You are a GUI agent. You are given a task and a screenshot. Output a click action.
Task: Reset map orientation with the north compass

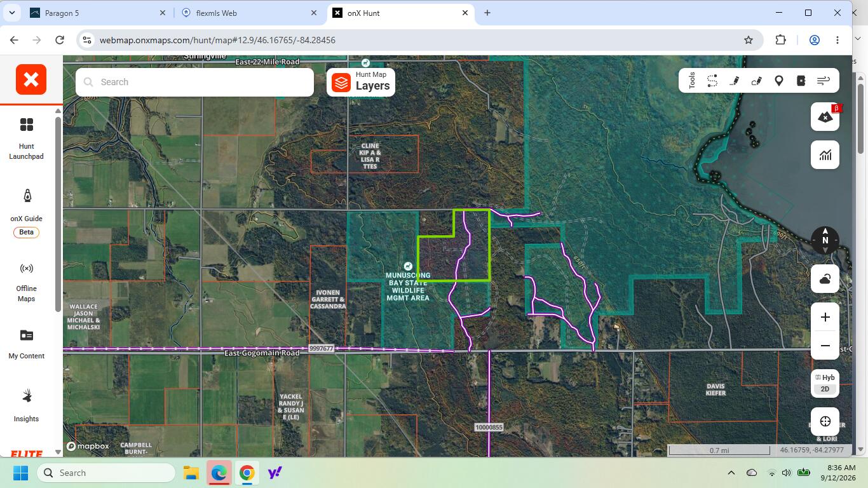pyautogui.click(x=825, y=240)
